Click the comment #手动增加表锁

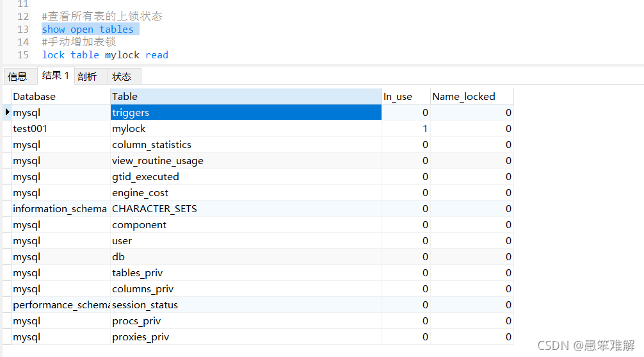point(79,42)
